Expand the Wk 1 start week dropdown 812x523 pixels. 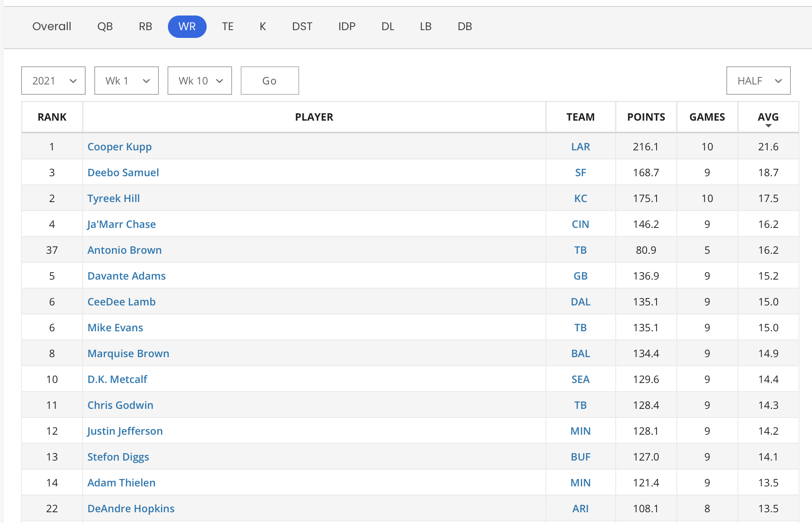(x=127, y=81)
